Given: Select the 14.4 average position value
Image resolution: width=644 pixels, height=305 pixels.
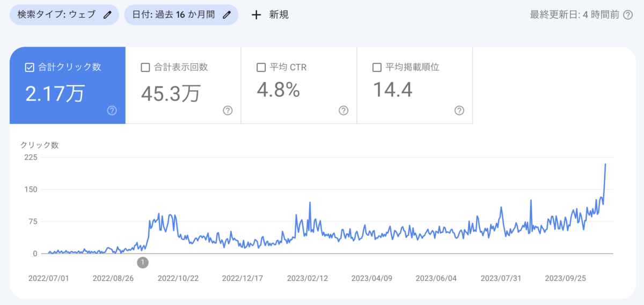Looking at the screenshot, I should pyautogui.click(x=393, y=91).
